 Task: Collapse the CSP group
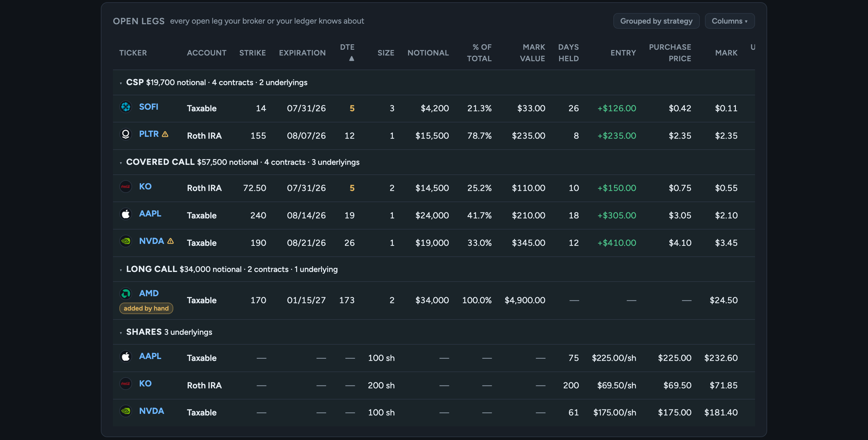point(121,83)
